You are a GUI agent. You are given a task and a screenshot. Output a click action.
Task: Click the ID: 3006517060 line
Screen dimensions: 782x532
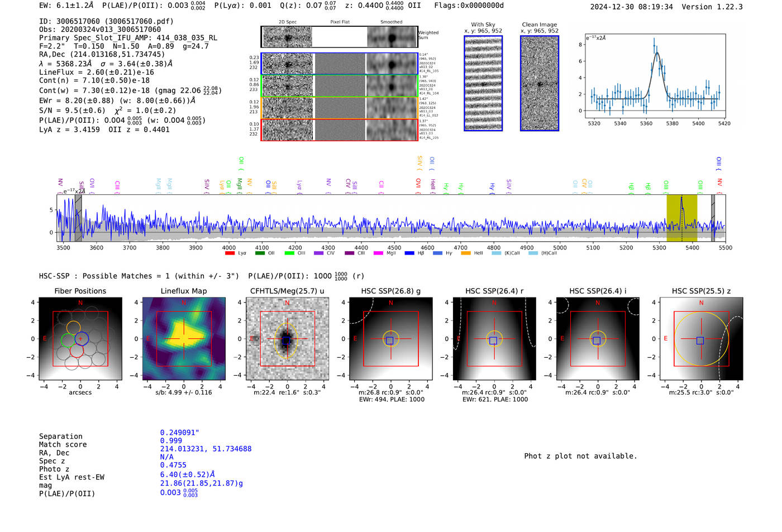pyautogui.click(x=106, y=21)
